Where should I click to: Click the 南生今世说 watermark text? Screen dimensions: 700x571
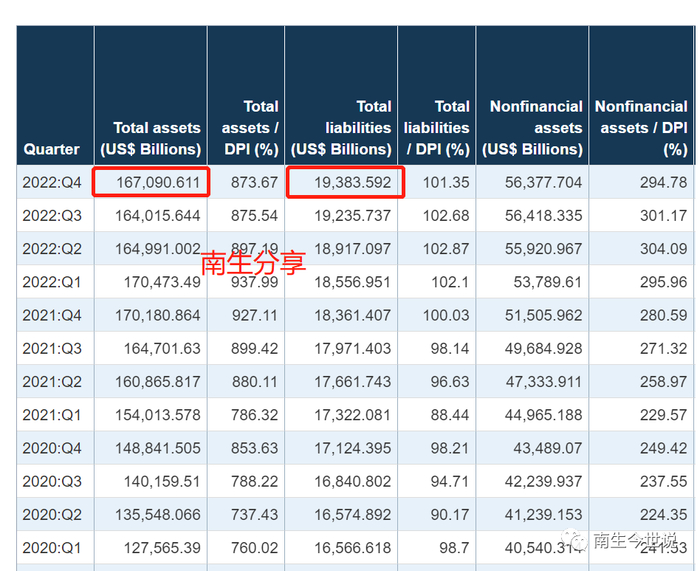click(x=636, y=541)
